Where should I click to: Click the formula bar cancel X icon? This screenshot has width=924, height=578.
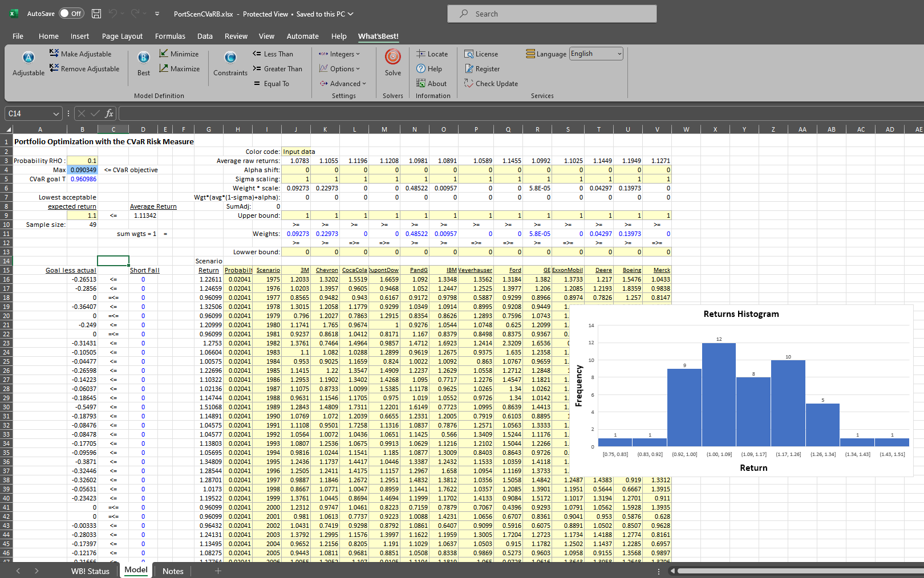point(82,113)
